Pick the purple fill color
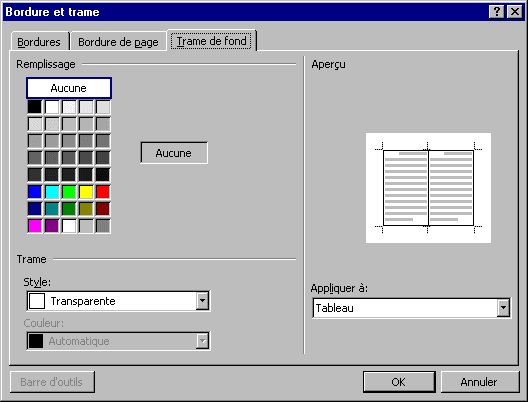The width and height of the screenshot is (528, 402). [52, 226]
